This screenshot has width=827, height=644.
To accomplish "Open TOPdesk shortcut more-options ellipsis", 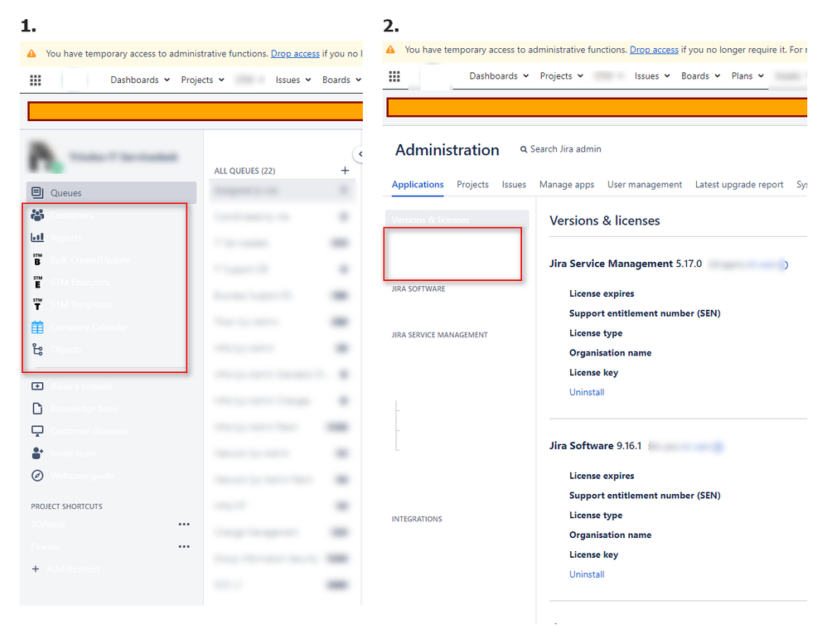I will 184,525.
